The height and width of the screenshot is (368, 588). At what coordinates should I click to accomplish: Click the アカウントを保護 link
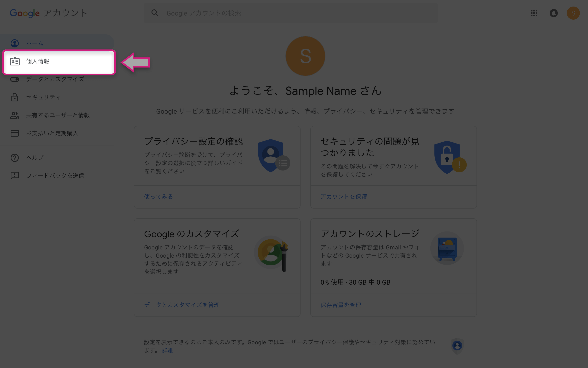pyautogui.click(x=344, y=197)
